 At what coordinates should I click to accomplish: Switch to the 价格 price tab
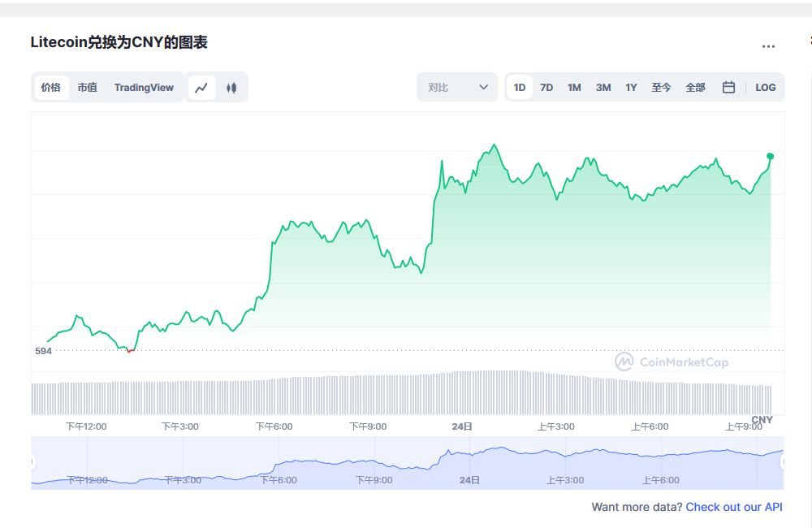(51, 88)
